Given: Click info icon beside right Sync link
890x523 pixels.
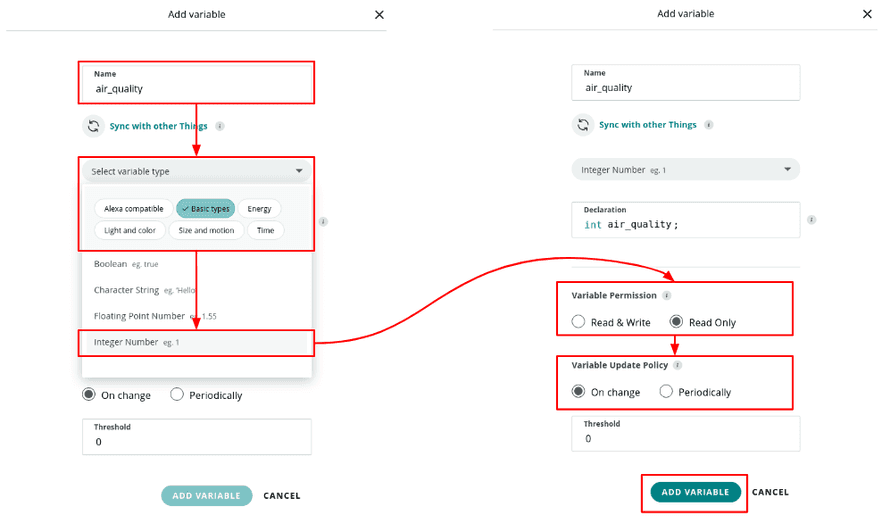Looking at the screenshot, I should [x=709, y=125].
